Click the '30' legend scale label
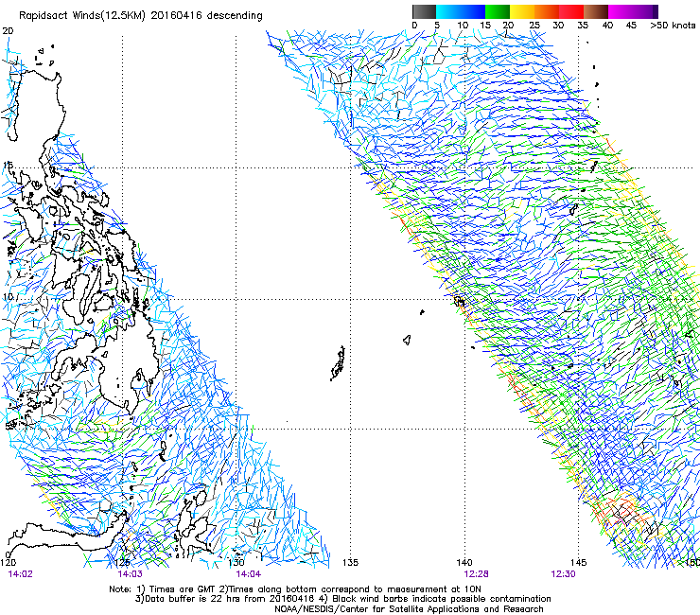Screen dimensions: 700x615 tap(558, 25)
